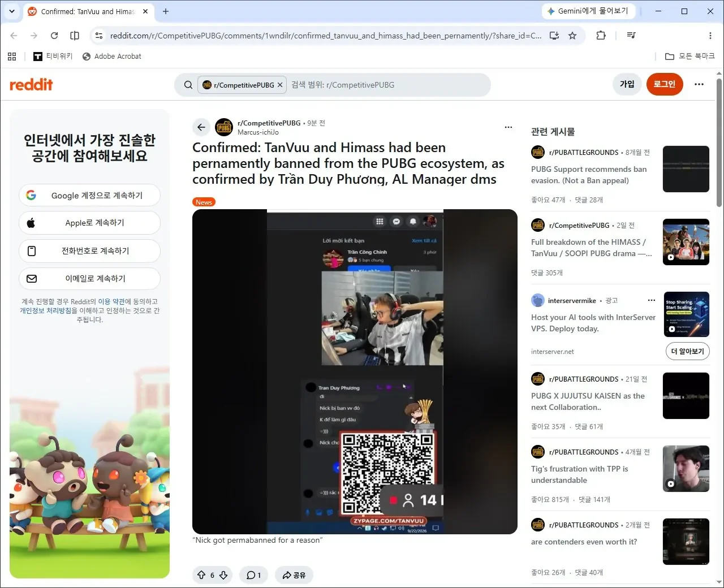Go back using the post's back arrow
Image resolution: width=724 pixels, height=588 pixels.
click(x=201, y=127)
